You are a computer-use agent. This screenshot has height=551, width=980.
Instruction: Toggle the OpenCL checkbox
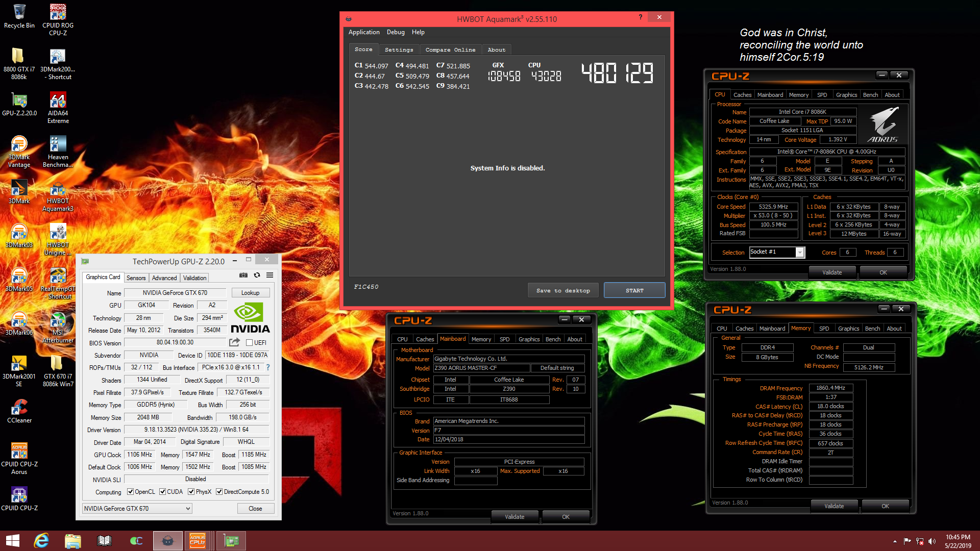click(x=130, y=492)
